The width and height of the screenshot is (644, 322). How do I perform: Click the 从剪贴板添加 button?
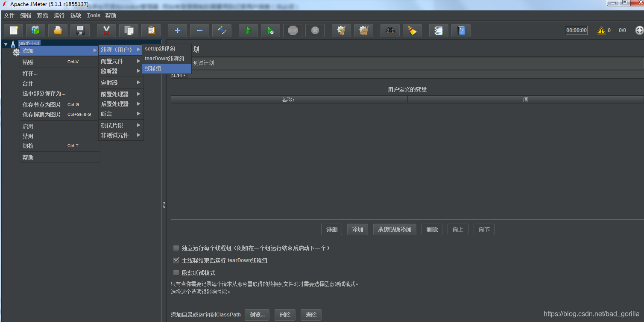pyautogui.click(x=395, y=230)
